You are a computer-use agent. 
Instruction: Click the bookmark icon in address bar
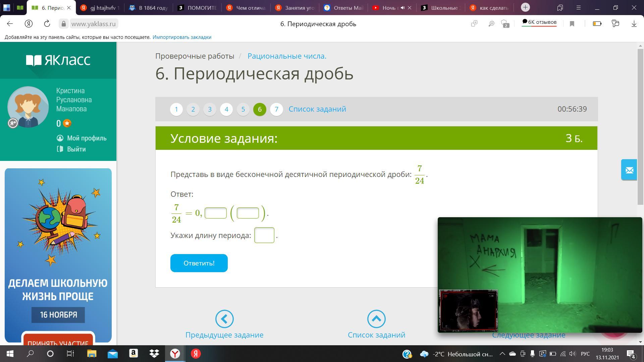pyautogui.click(x=572, y=24)
